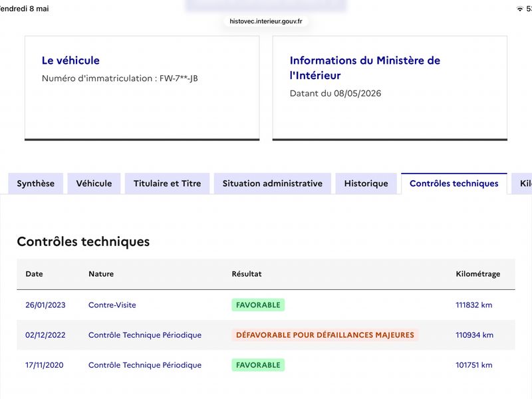532x399 pixels.
Task: Click the FAVORABLE badge for 17/11/2020
Action: coord(258,365)
